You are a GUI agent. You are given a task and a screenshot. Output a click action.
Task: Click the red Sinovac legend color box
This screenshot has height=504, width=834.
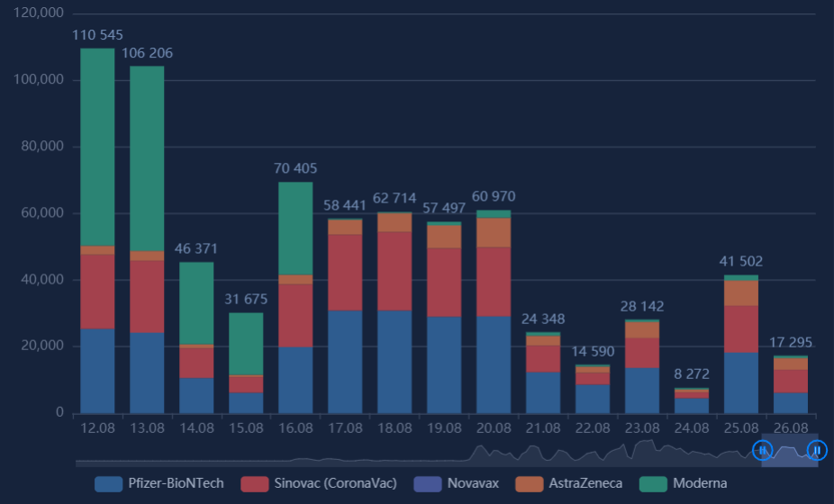point(255,484)
